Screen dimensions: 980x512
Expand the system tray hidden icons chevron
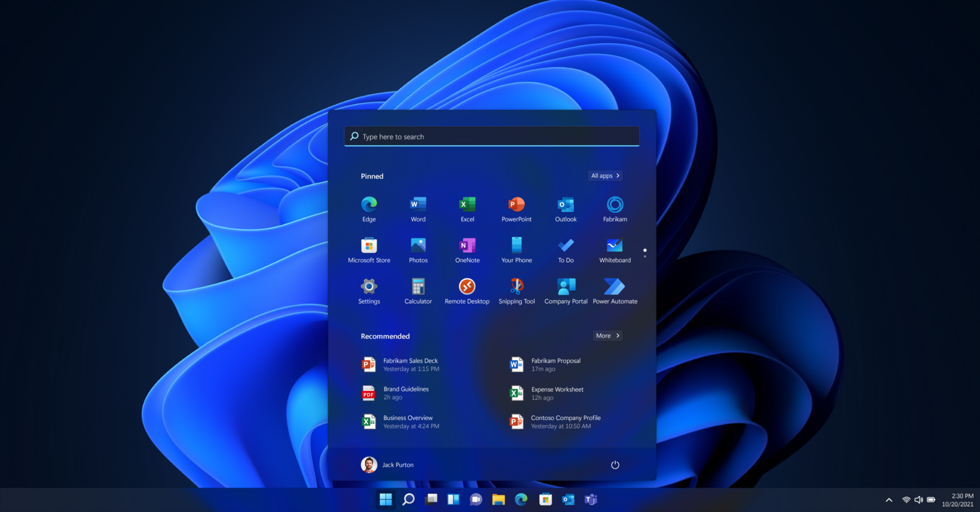(889, 500)
